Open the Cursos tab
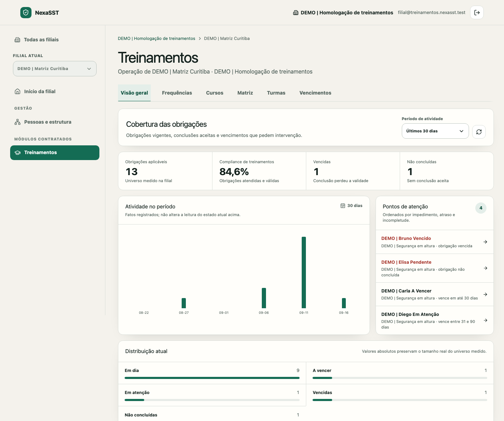 point(215,93)
